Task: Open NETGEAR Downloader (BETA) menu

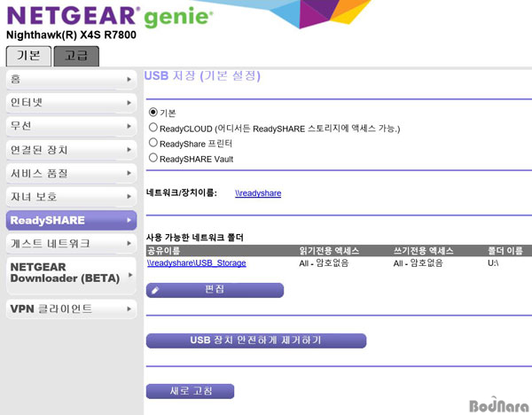Action: click(71, 275)
